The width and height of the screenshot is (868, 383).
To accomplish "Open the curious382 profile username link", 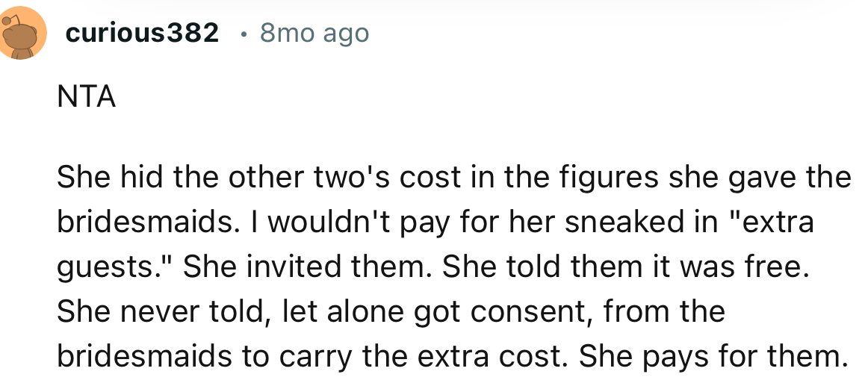I will (142, 33).
